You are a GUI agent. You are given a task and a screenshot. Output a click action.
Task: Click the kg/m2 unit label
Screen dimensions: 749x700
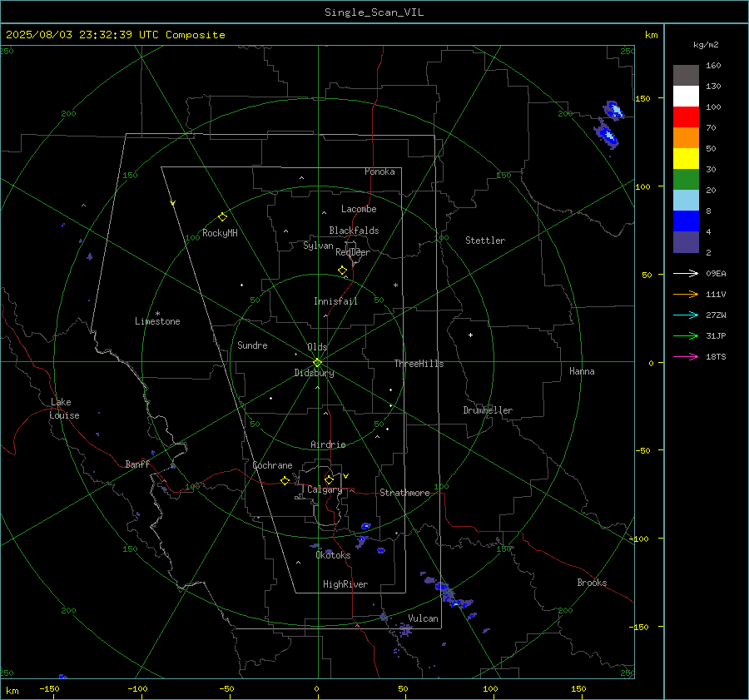(x=706, y=45)
